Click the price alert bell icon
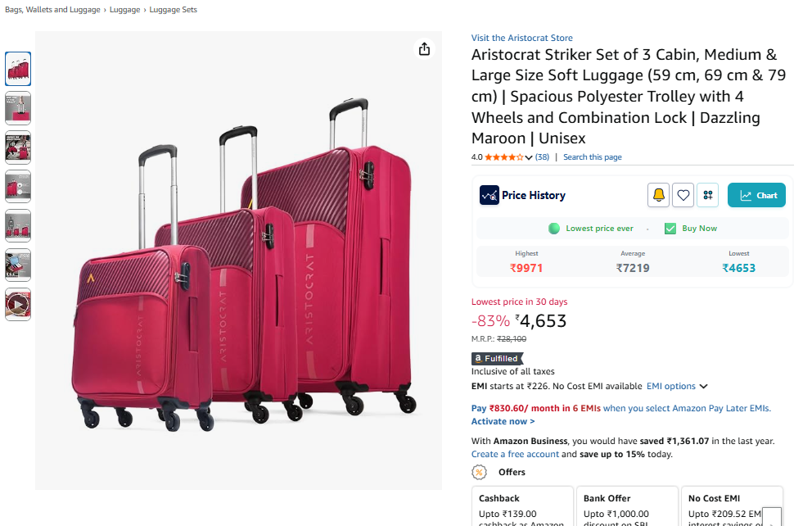Viewport: 812px width, 526px height. point(658,195)
